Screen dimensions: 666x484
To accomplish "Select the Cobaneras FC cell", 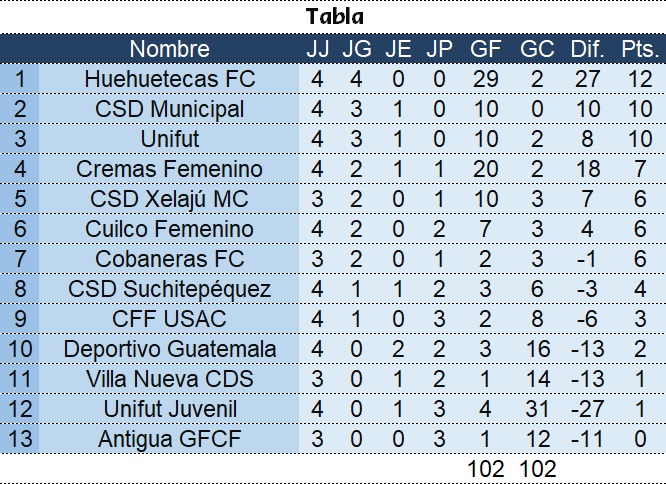I will click(x=170, y=259).
